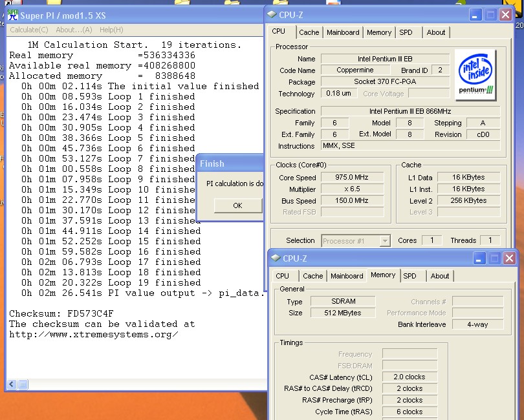Viewport: 524px width, 420px height.
Task: Click OK in the Finish dialog
Action: pyautogui.click(x=238, y=205)
